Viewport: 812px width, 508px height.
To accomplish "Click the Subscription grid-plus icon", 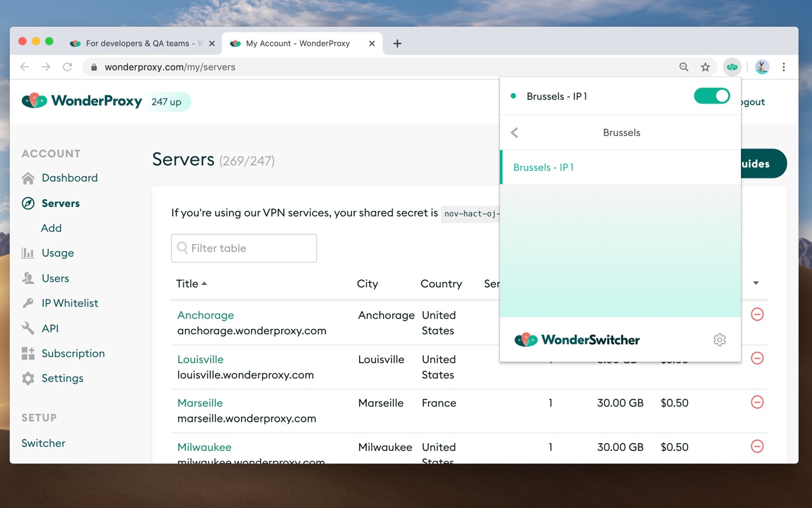I will (x=28, y=353).
